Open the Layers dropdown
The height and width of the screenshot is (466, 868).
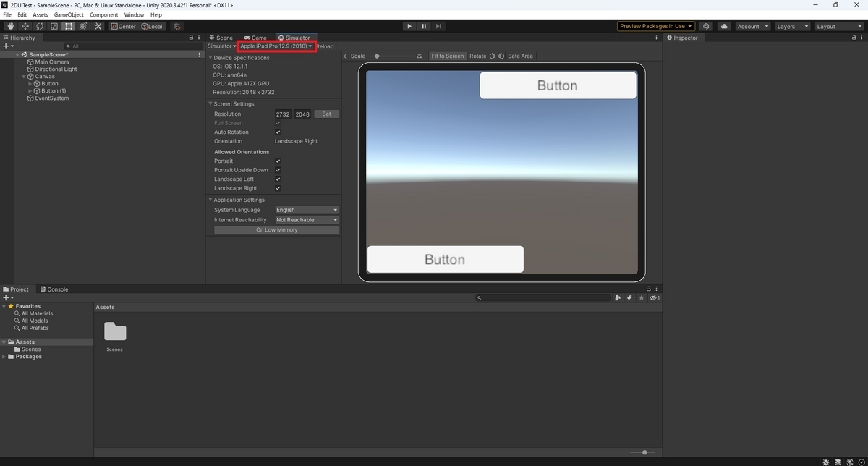tap(791, 26)
